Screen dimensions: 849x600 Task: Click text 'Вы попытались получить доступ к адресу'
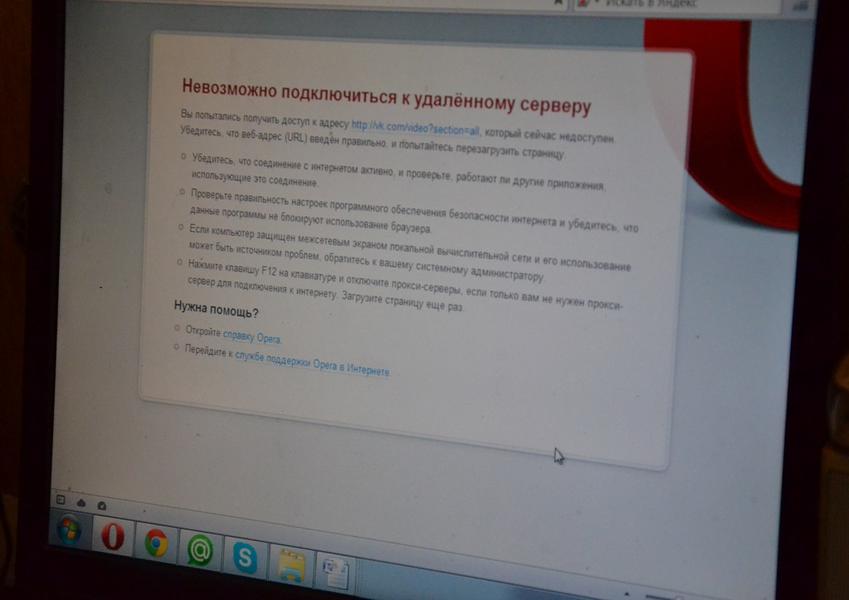tap(264, 118)
